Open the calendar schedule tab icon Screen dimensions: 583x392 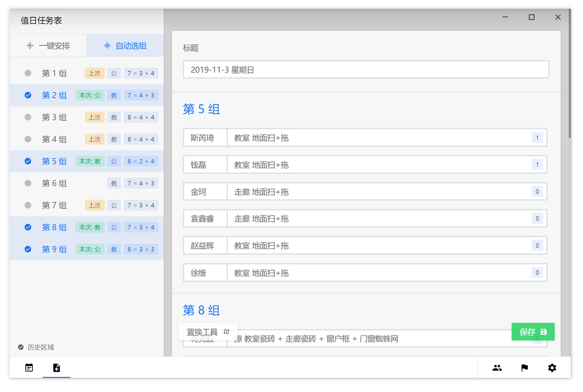coord(29,367)
